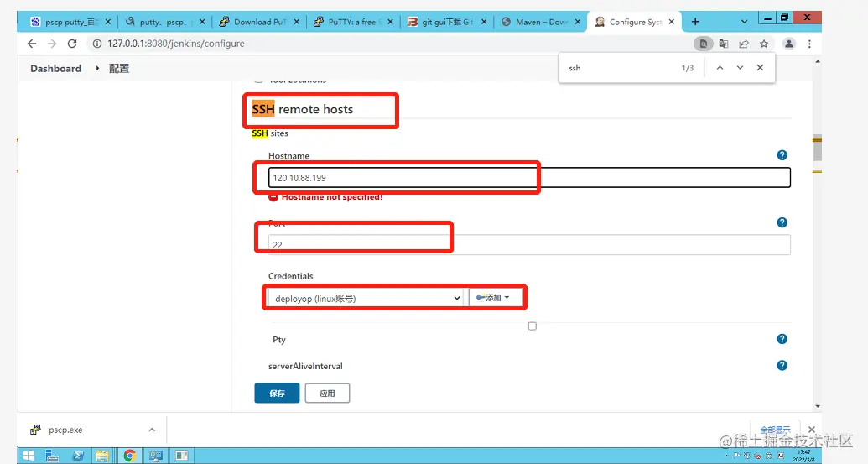The width and height of the screenshot is (868, 464).
Task: Click the address bar URL
Action: 176,44
